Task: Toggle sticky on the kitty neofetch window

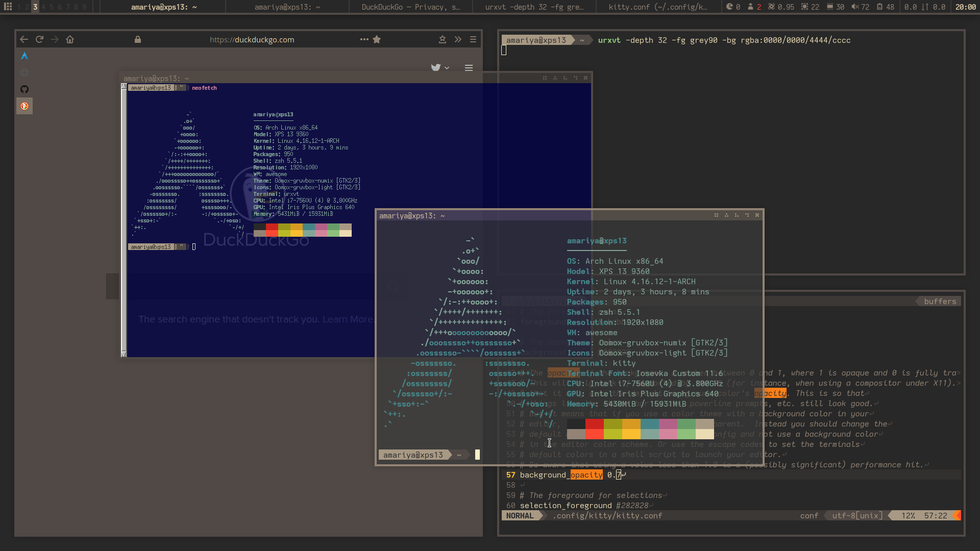Action: 737,215
